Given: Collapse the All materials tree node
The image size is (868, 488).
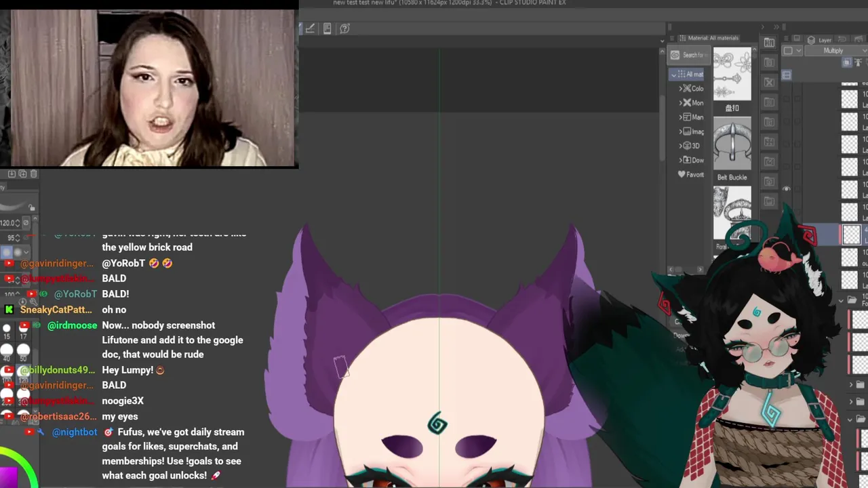Looking at the screenshot, I should [x=673, y=75].
